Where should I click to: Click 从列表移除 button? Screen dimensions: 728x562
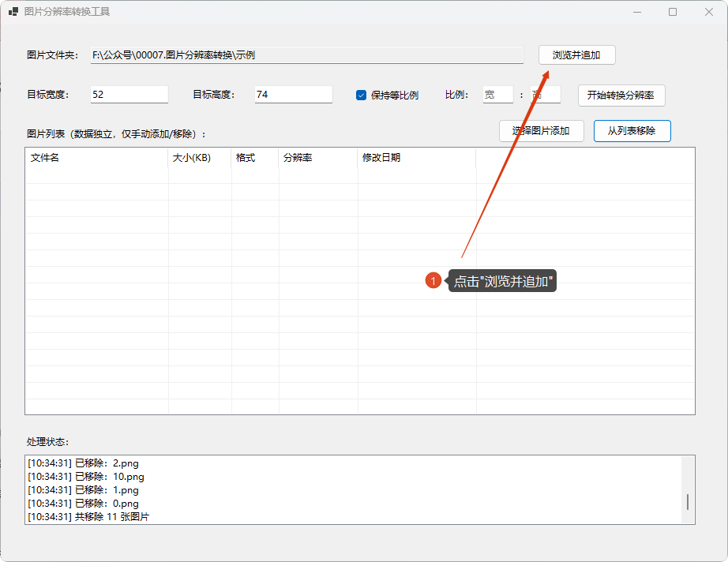click(632, 131)
